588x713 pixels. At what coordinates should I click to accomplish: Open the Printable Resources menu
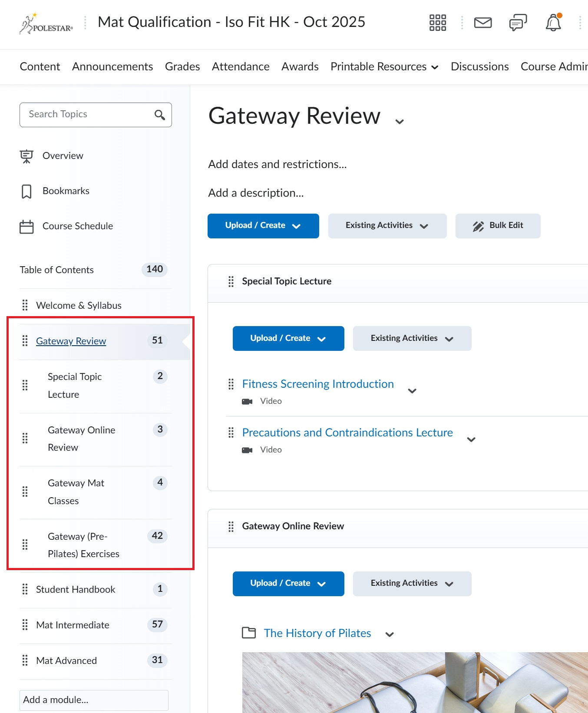(384, 66)
